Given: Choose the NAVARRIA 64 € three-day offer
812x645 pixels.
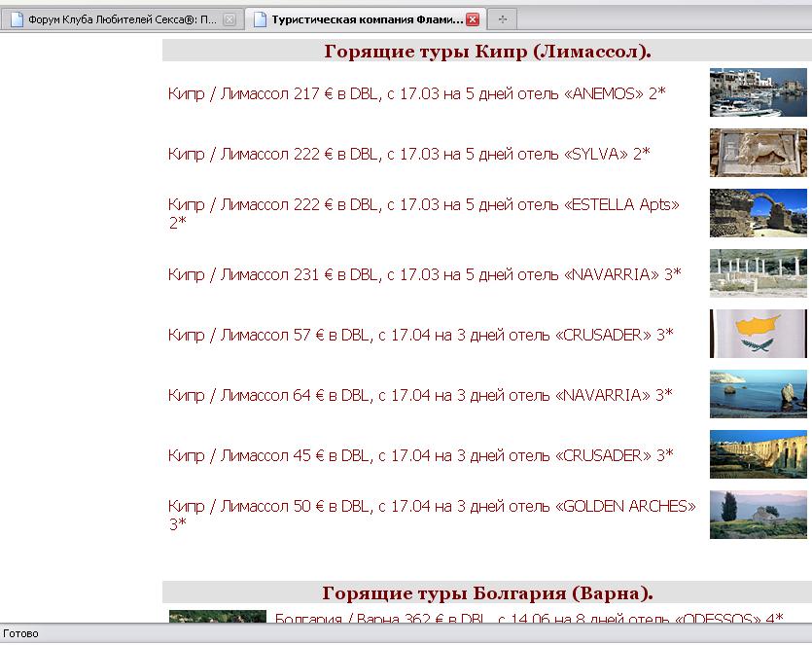Looking at the screenshot, I should (x=420, y=395).
